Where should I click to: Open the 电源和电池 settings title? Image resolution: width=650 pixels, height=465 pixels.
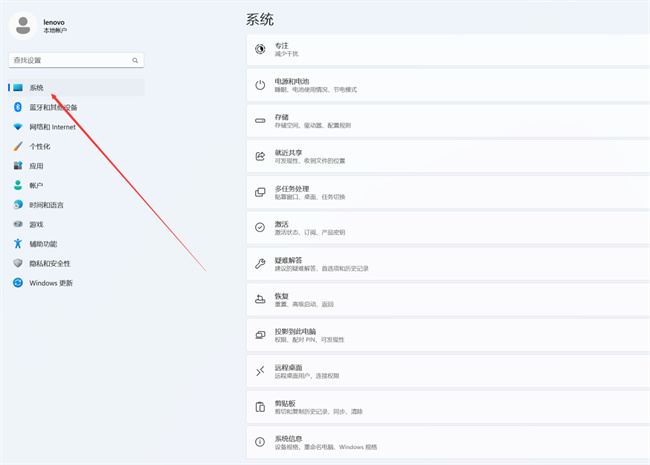pyautogui.click(x=292, y=81)
